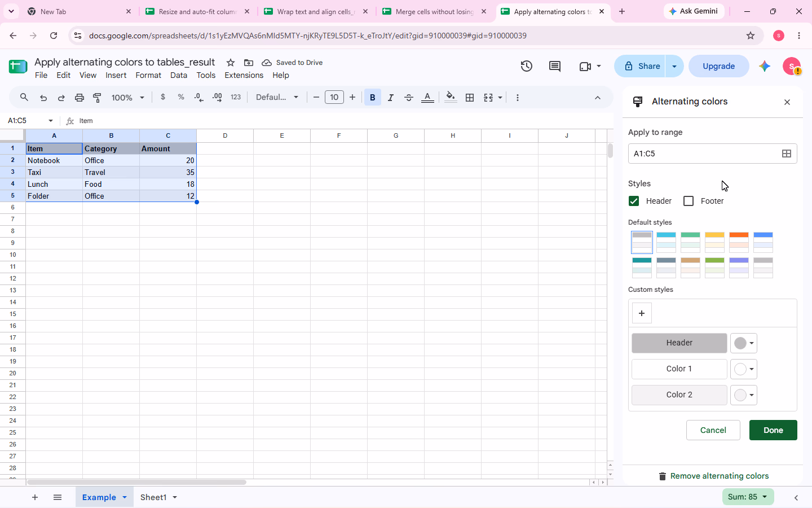Uncheck the Header checkbox
The height and width of the screenshot is (508, 812).
(634, 201)
